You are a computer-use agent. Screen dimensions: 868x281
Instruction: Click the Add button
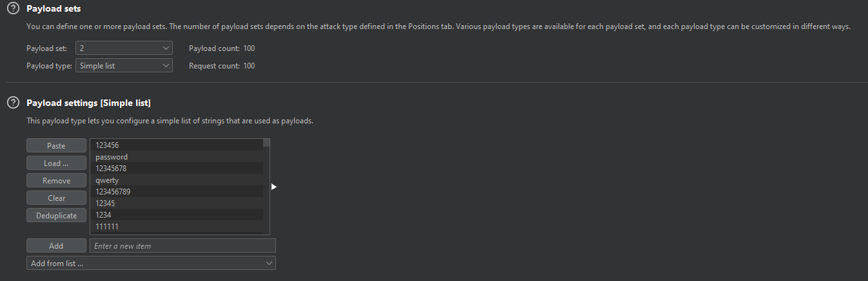point(56,246)
